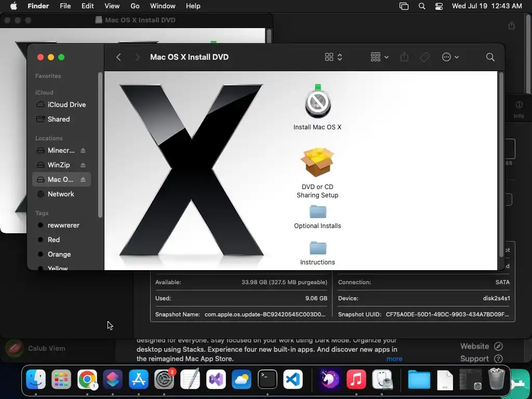Click the iCloud sidebar heading
Viewport: 532px width, 399px height.
(x=44, y=92)
